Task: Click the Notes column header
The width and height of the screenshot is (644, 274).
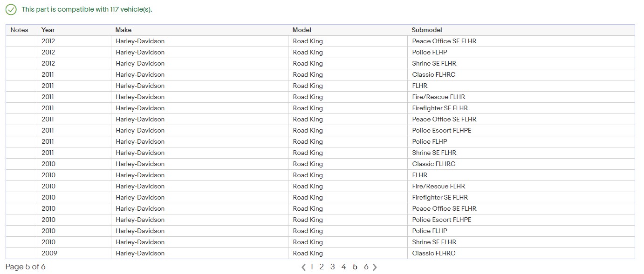Action: pos(20,30)
